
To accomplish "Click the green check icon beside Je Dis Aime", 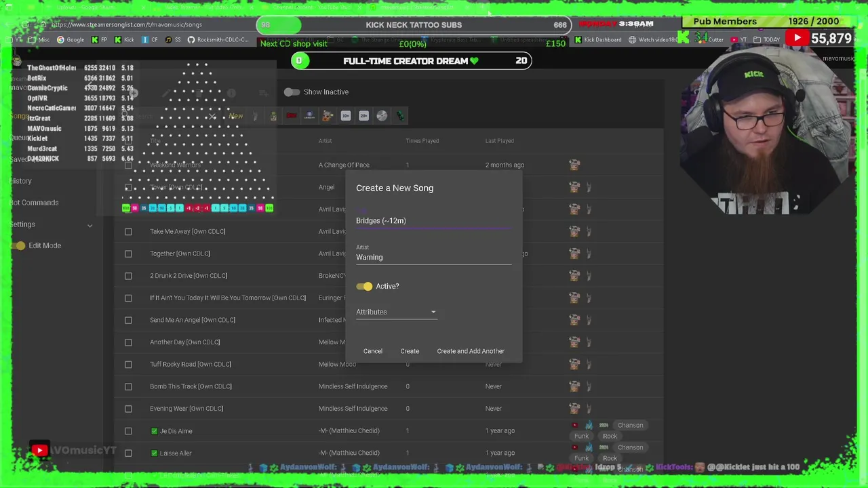I will (x=155, y=431).
